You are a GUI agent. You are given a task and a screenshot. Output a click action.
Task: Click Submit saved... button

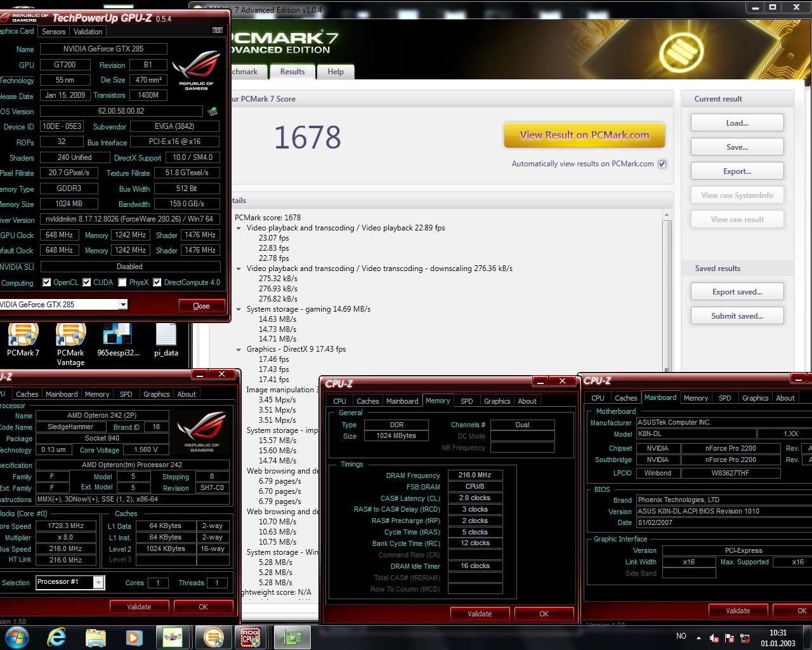pos(737,316)
